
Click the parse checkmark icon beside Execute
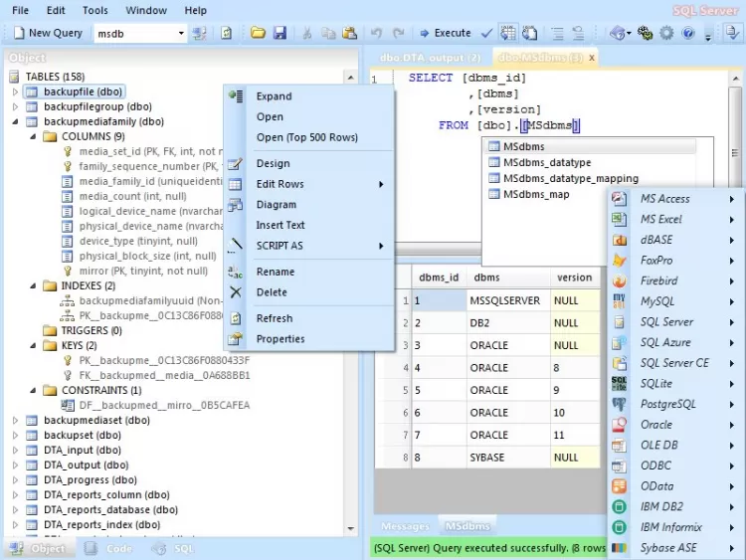pos(488,33)
